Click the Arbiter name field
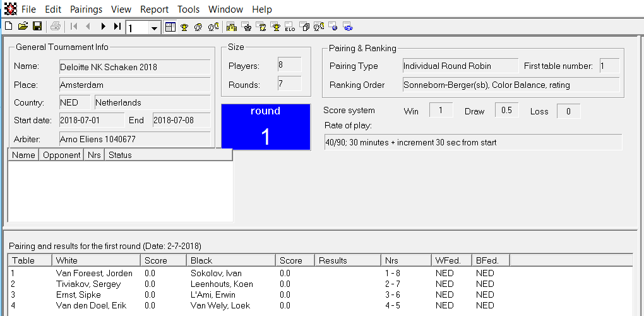This screenshot has width=644, height=316. [x=134, y=138]
